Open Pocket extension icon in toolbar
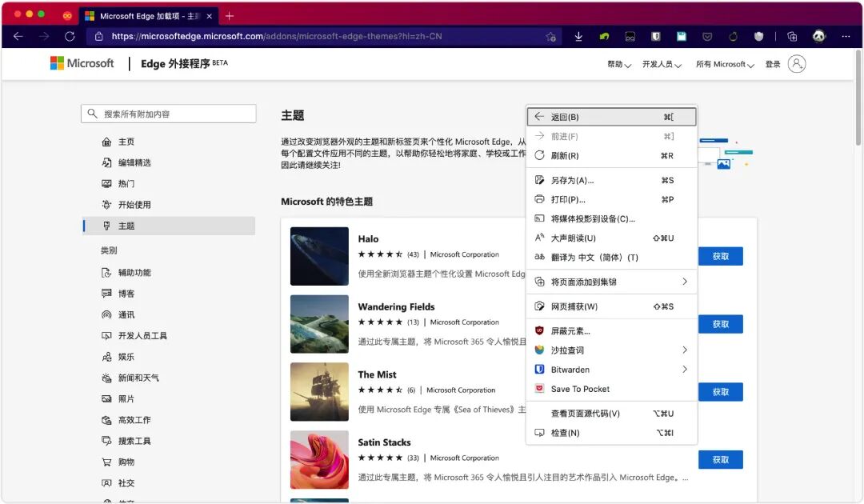The image size is (864, 504). click(x=707, y=36)
